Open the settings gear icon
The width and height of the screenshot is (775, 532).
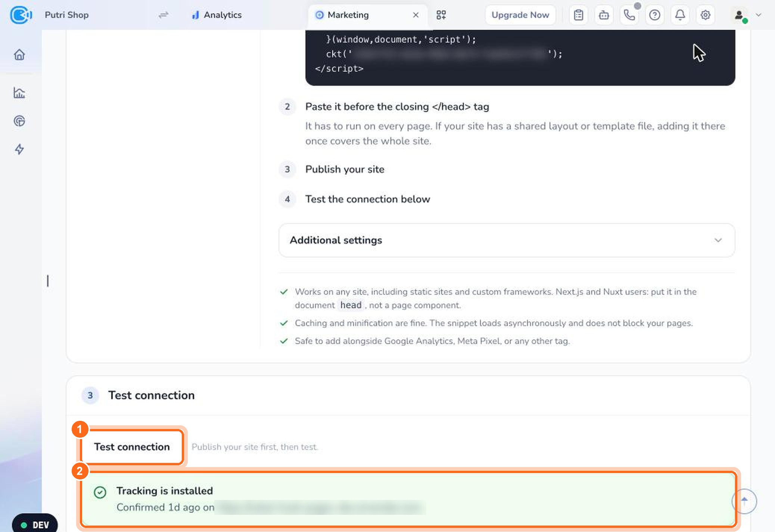point(706,15)
